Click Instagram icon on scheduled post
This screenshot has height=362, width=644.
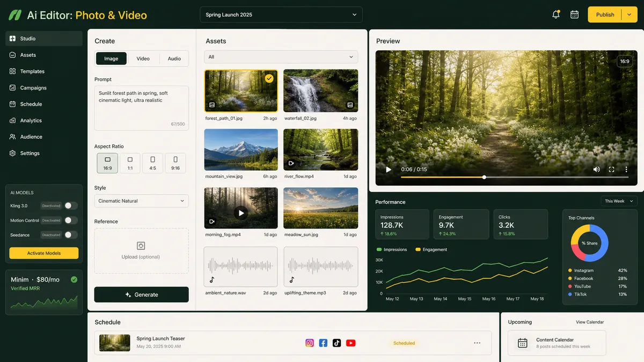click(x=310, y=343)
